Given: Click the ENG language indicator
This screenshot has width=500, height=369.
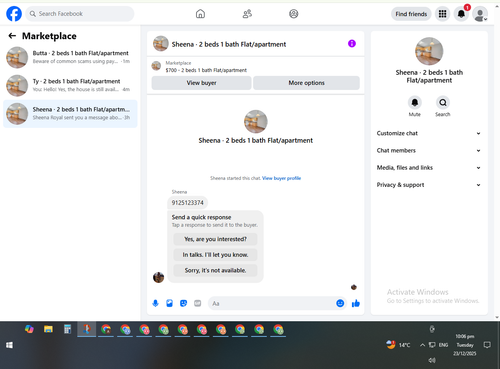Looking at the screenshot, I should coord(443,345).
